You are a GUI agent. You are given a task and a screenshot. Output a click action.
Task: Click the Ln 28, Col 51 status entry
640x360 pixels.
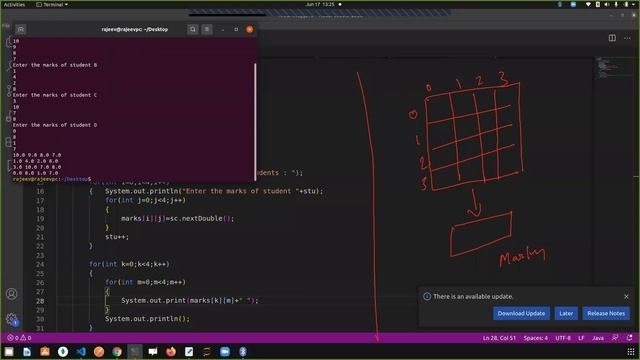499,338
